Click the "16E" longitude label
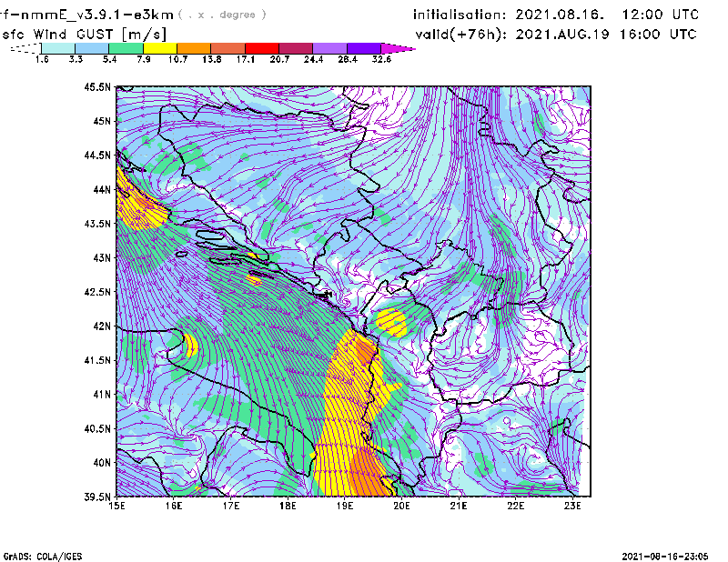The width and height of the screenshot is (728, 562). 174,506
